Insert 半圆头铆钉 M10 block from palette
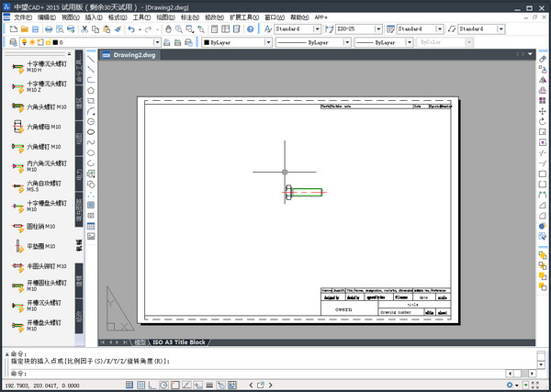 pos(39,266)
